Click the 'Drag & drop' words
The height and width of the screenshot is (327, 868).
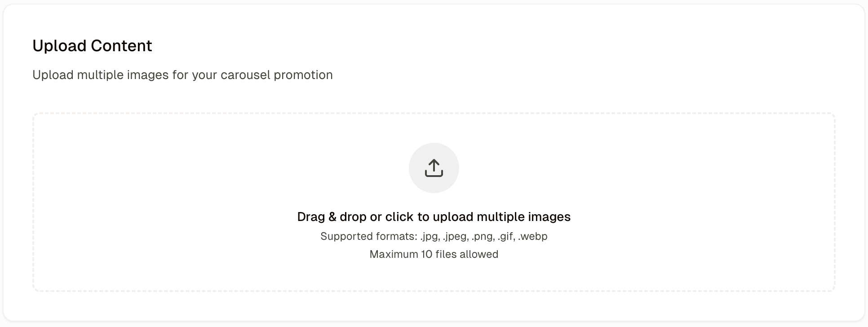tap(332, 217)
